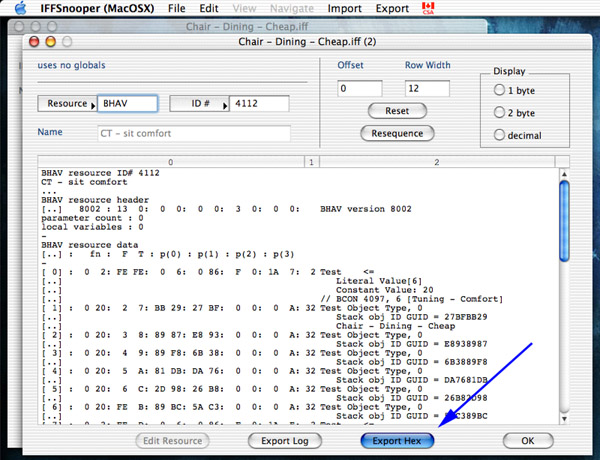Select the 2 byte display option

(499, 110)
